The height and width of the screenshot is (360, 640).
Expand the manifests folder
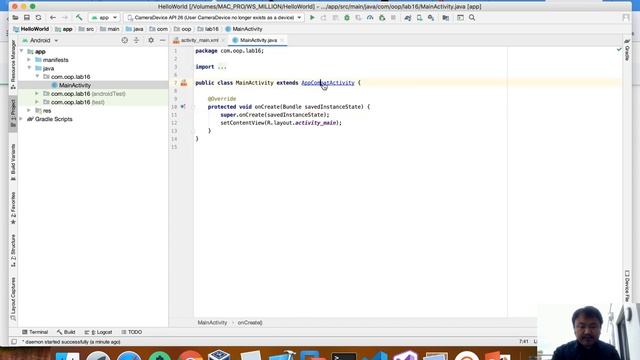pyautogui.click(x=29, y=60)
